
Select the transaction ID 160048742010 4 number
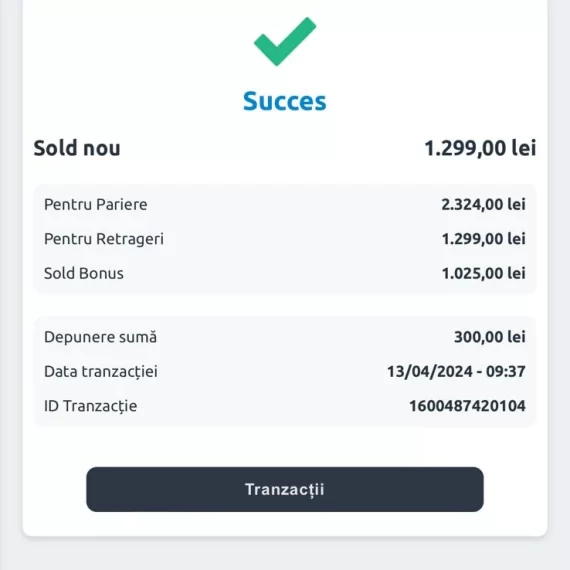(x=467, y=406)
